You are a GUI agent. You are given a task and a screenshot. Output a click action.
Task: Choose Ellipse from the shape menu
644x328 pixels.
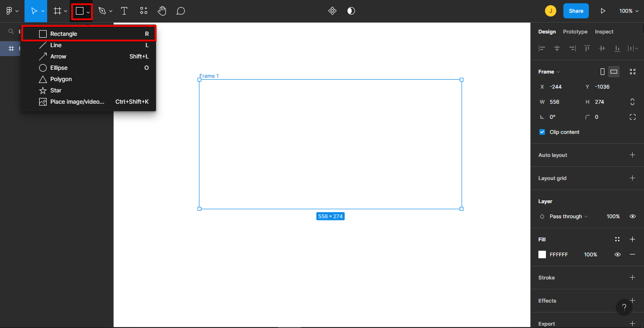pos(59,68)
